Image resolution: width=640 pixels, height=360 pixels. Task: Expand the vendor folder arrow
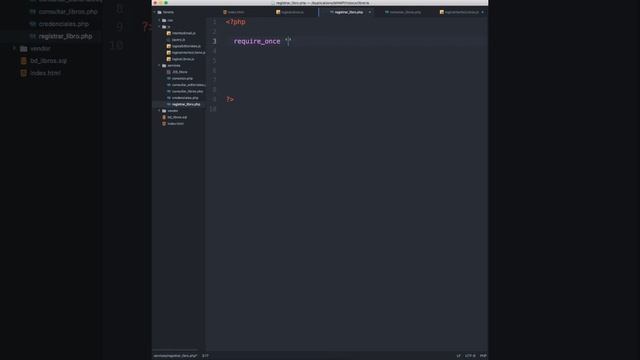point(160,111)
